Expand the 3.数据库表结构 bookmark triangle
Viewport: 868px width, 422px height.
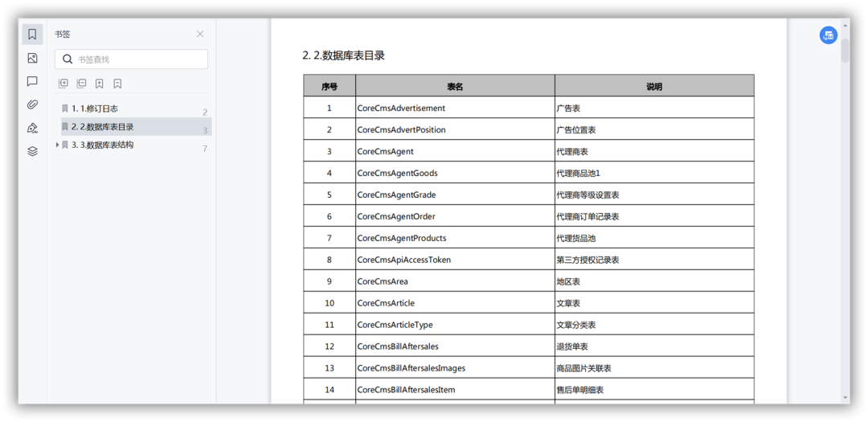(x=57, y=145)
